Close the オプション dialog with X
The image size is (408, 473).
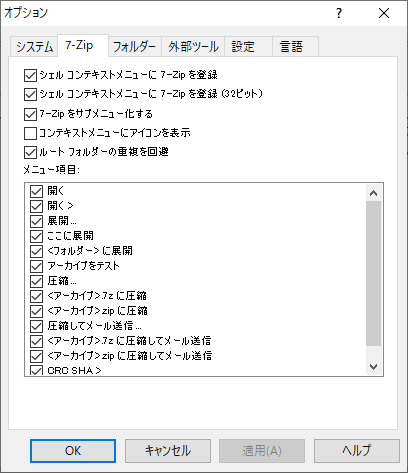tap(384, 13)
